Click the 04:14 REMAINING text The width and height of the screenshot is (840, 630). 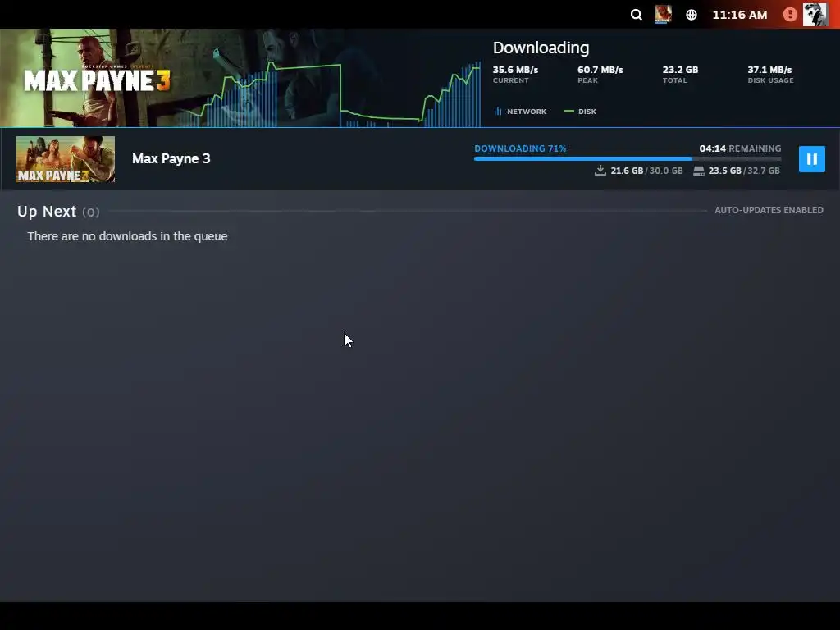click(740, 148)
